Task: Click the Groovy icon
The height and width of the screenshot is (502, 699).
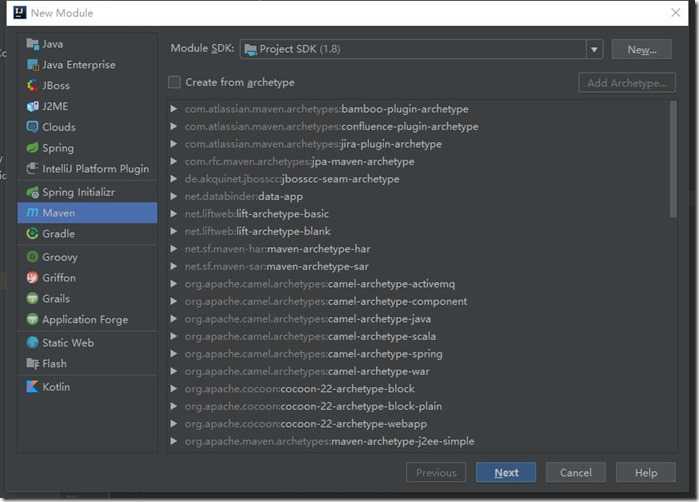Action: click(x=33, y=257)
